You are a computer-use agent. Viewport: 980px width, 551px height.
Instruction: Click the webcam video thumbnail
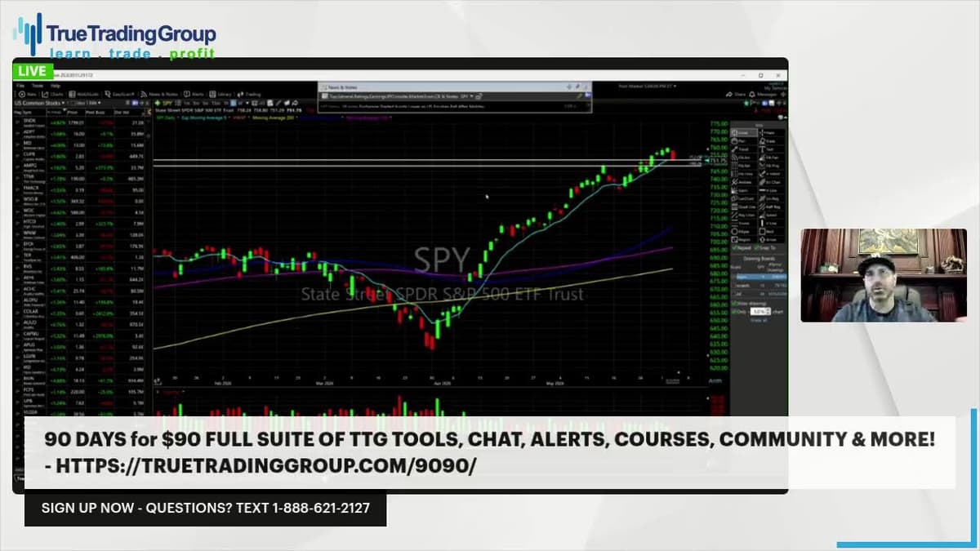click(884, 275)
